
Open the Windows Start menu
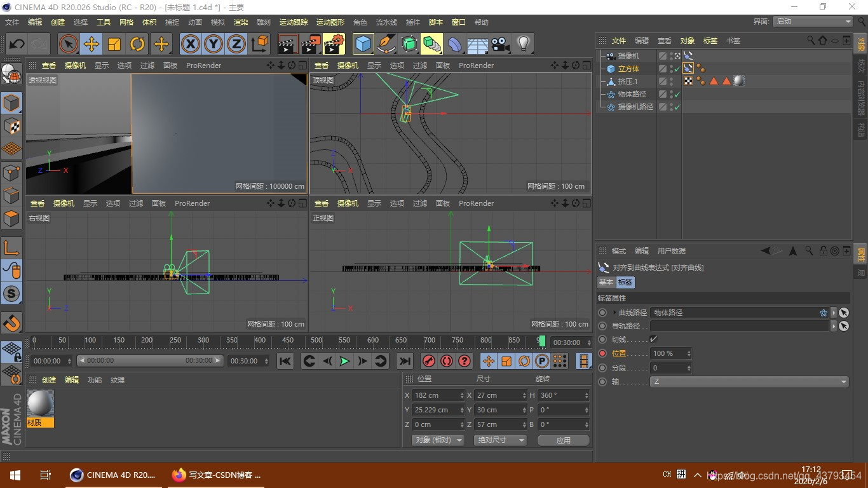15,475
